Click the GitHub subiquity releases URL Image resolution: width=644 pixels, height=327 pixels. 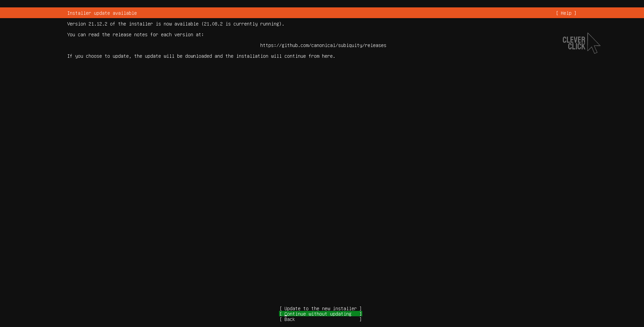coord(323,45)
